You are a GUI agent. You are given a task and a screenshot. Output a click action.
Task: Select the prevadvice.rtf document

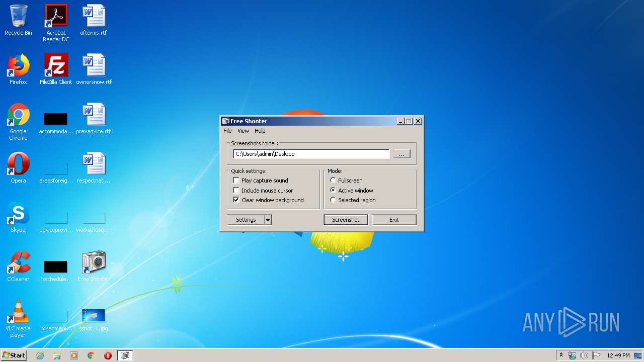94,119
